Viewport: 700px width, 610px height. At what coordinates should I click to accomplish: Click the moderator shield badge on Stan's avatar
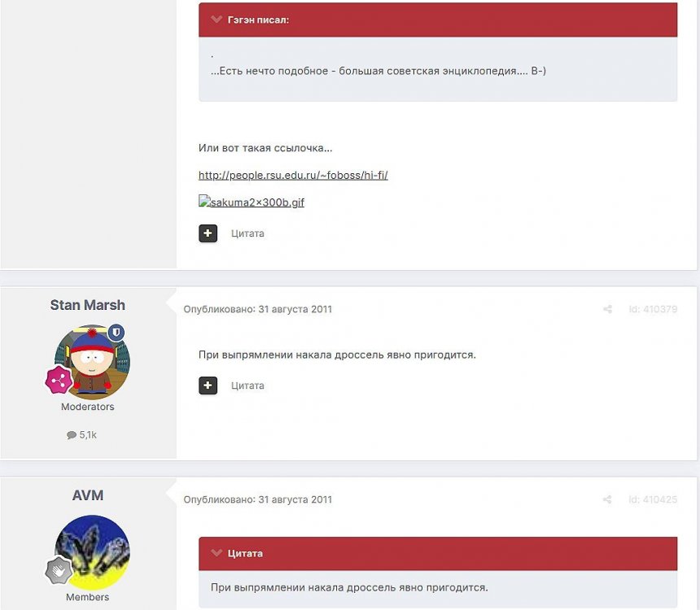(x=116, y=333)
